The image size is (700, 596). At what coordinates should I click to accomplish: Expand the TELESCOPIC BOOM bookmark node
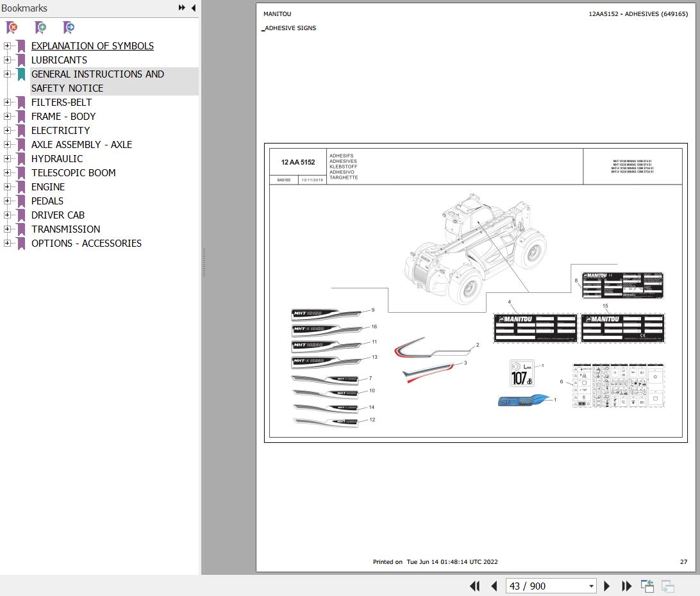(x=6, y=172)
